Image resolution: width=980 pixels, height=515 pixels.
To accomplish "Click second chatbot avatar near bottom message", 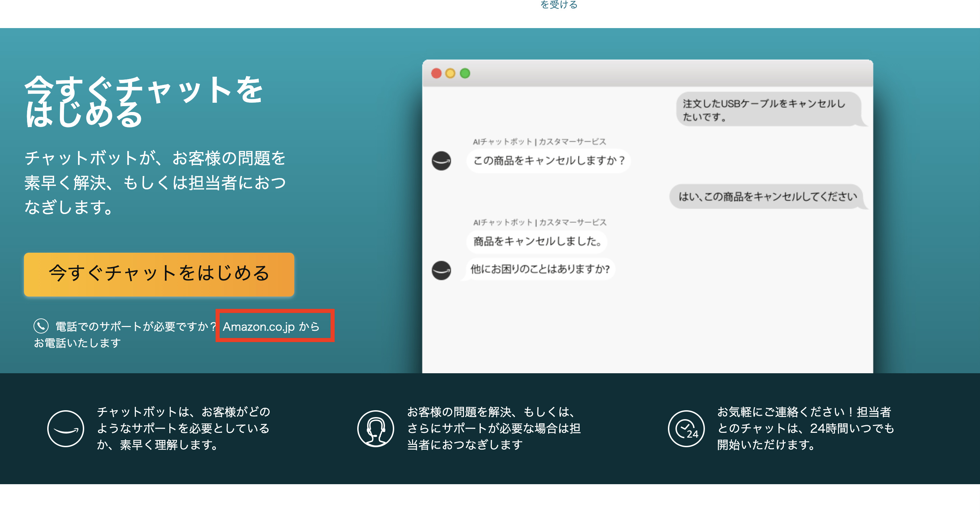I will [x=441, y=270].
